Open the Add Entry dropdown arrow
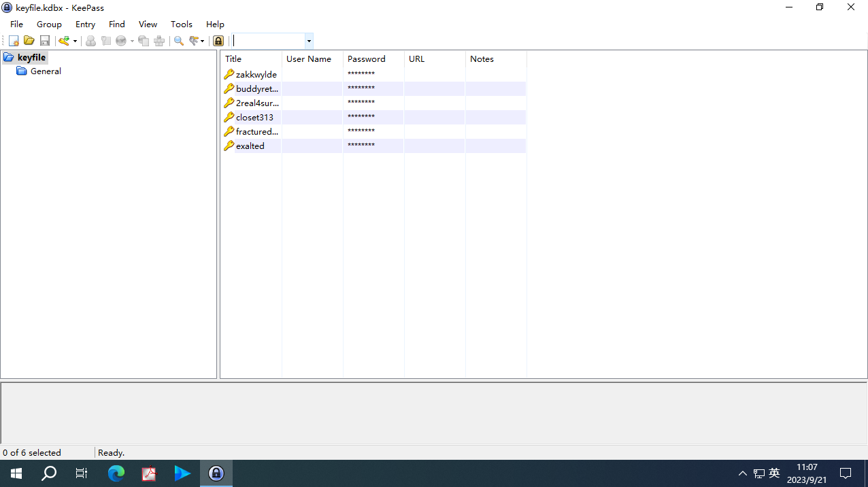The width and height of the screenshot is (868, 487). [75, 41]
